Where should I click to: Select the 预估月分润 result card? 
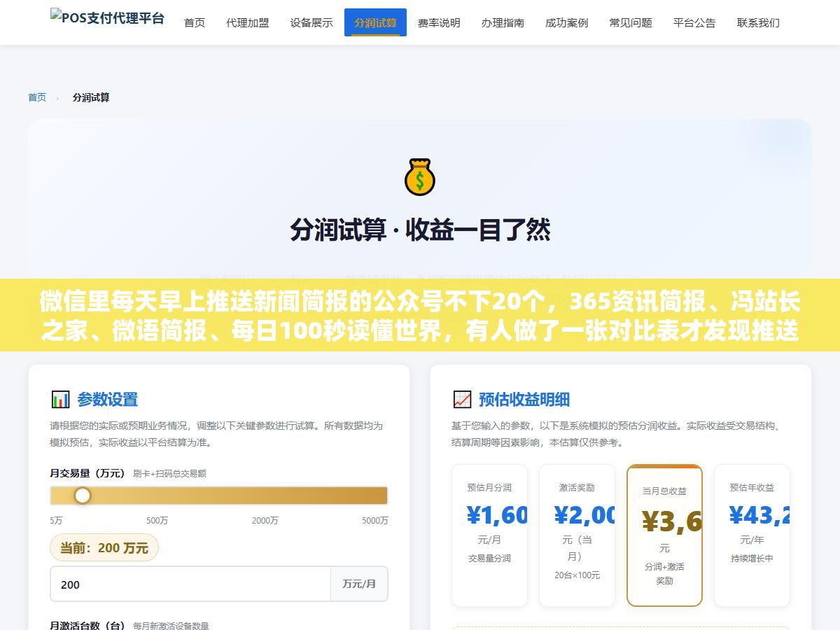tap(489, 535)
